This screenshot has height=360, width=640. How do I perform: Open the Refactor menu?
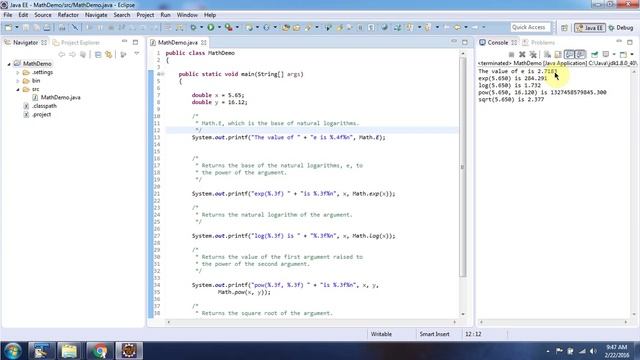coord(68,15)
